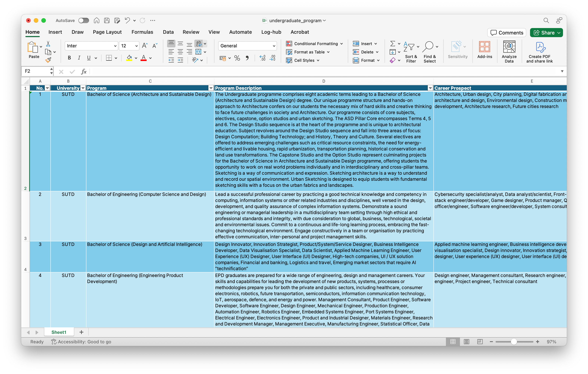The width and height of the screenshot is (588, 374).
Task: Open the search magnifier in title bar
Action: 546,20
